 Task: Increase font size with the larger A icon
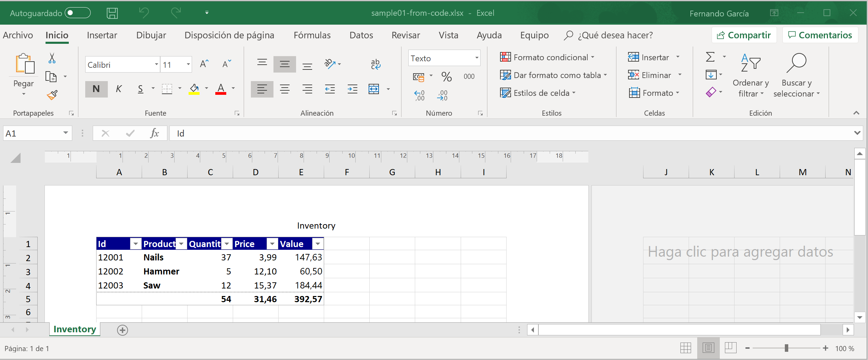click(204, 64)
